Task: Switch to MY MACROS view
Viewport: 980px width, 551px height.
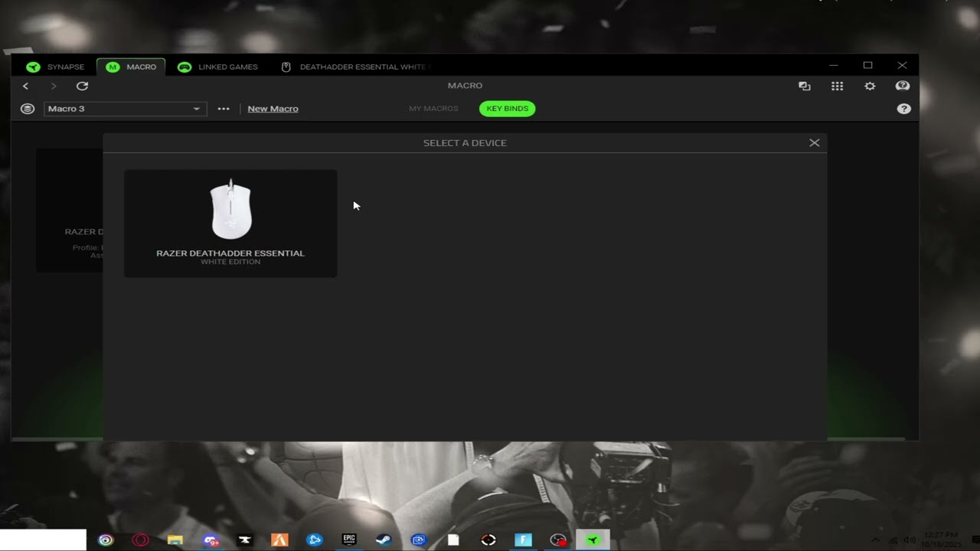Action: coord(433,109)
